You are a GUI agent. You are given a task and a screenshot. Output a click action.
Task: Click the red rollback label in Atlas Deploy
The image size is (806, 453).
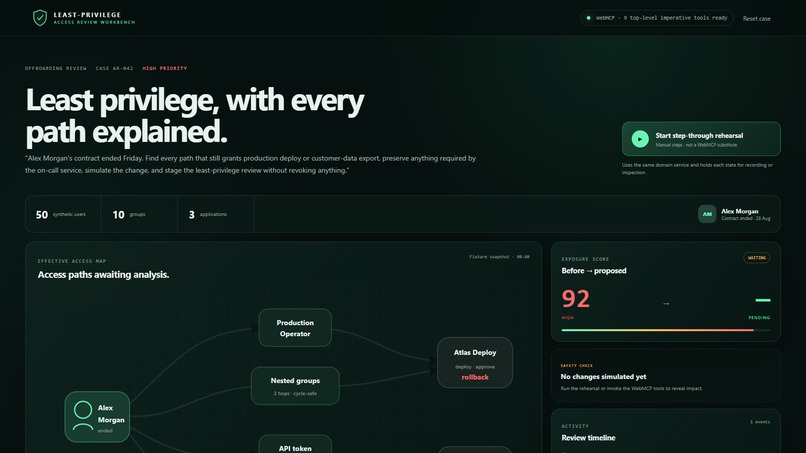point(474,377)
